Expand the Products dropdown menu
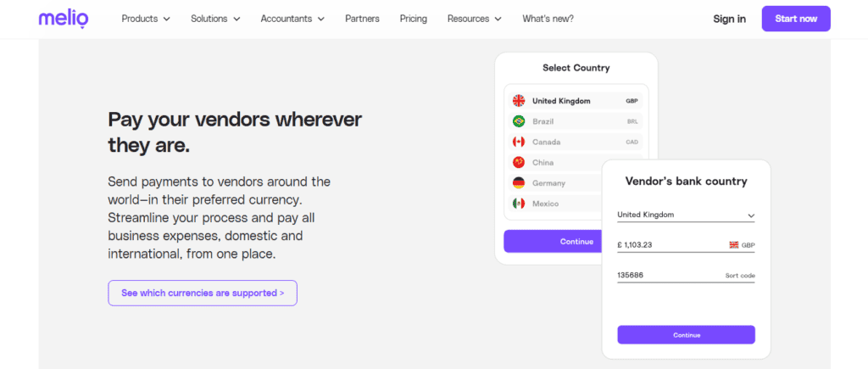The height and width of the screenshot is (369, 868). point(146,19)
